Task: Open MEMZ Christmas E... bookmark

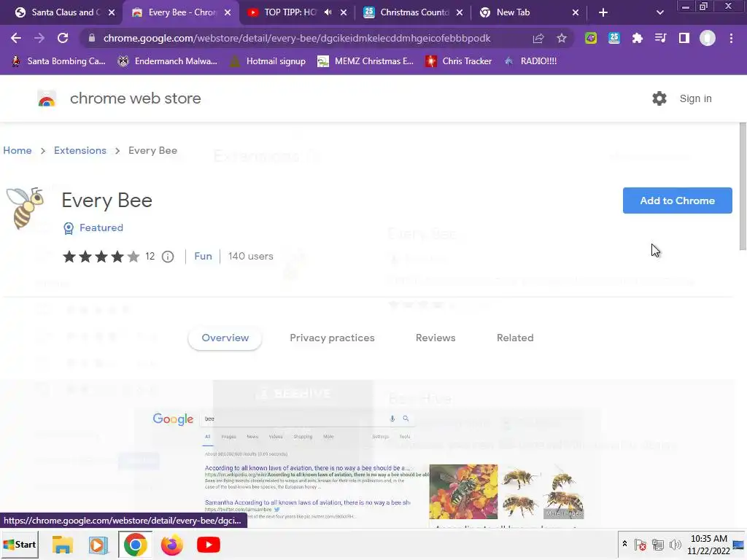Action: tap(366, 61)
